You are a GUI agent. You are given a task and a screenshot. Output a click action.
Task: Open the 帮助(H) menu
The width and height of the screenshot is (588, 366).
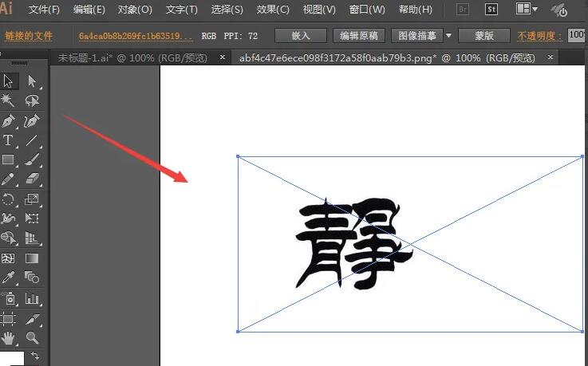pos(416,10)
